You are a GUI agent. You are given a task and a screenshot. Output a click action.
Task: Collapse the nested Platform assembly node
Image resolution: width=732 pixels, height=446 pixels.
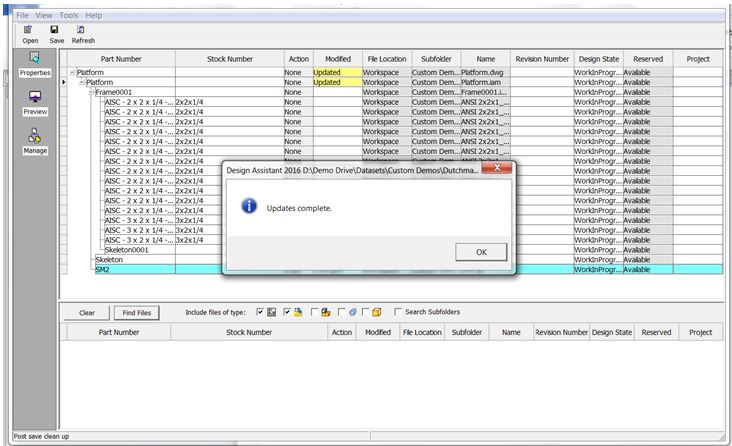point(82,82)
